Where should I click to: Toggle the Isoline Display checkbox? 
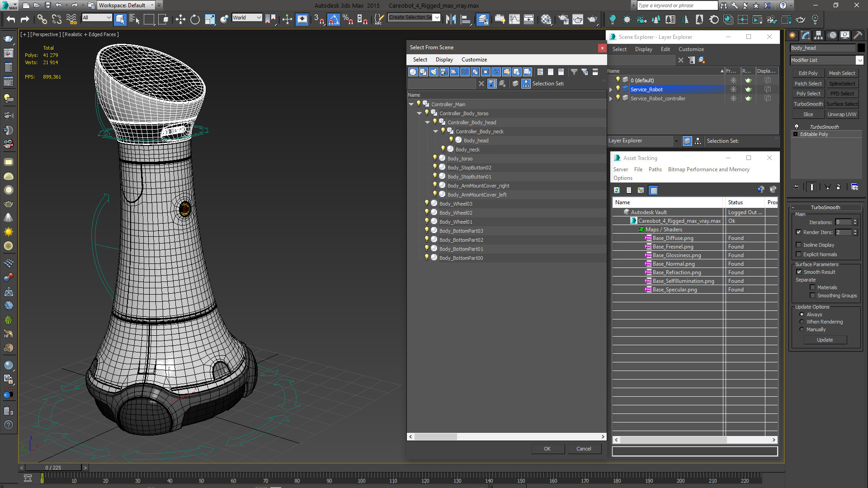click(798, 245)
